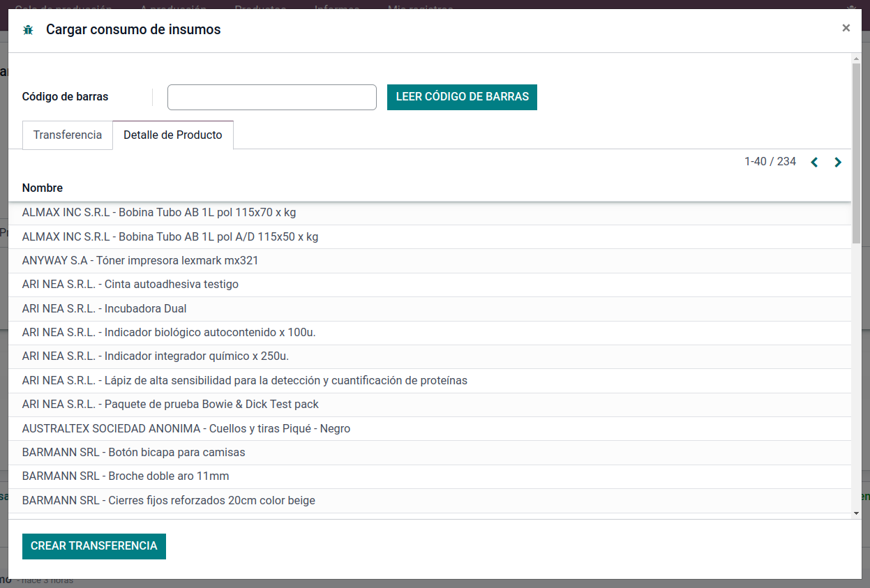Go to next page of product list
Image resolution: width=870 pixels, height=588 pixels.
pos(838,163)
